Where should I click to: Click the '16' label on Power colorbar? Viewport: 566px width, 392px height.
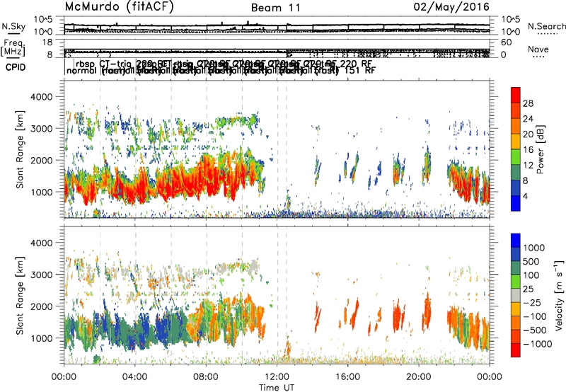[x=528, y=150]
